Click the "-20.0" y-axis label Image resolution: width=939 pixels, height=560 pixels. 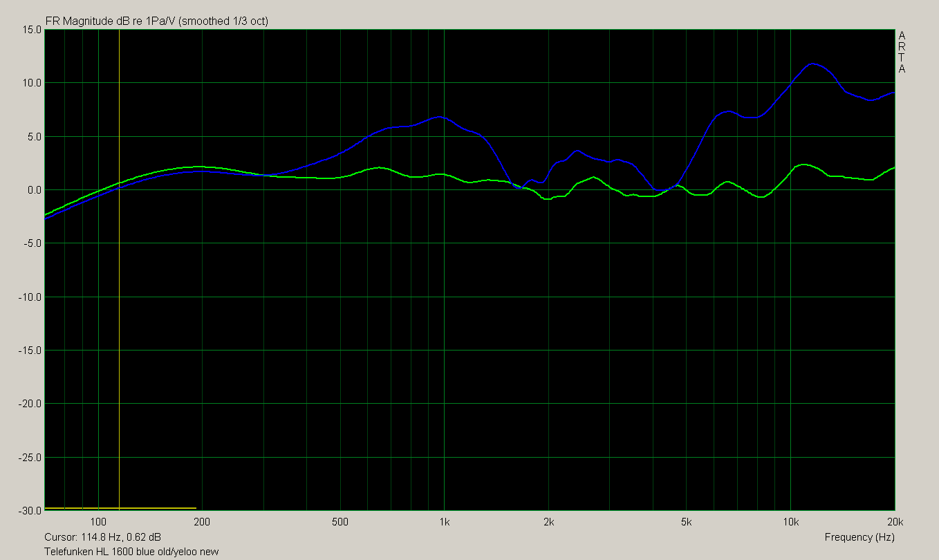(30, 404)
